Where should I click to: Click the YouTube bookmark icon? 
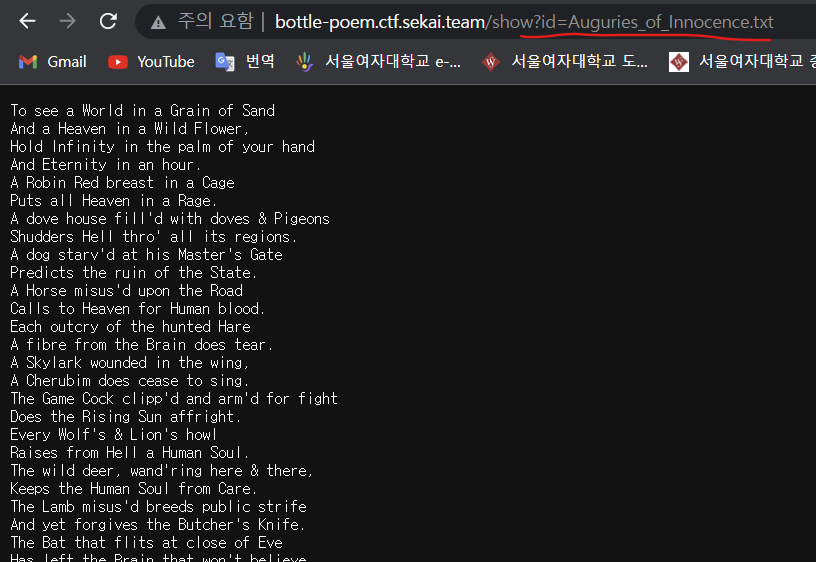click(118, 62)
